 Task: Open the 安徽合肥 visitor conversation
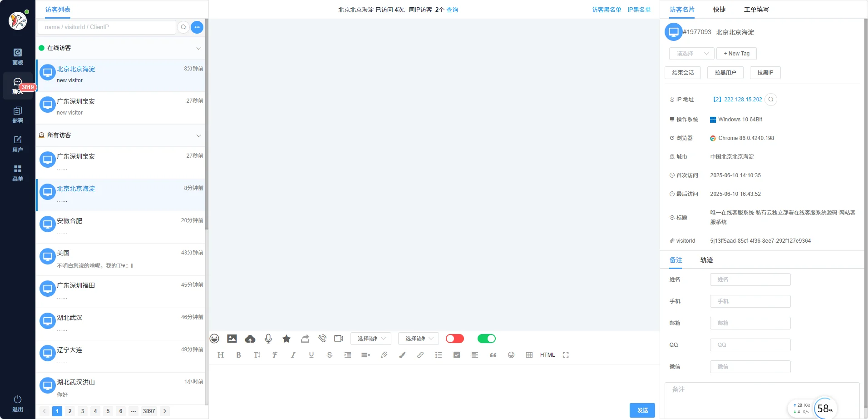[x=120, y=227]
